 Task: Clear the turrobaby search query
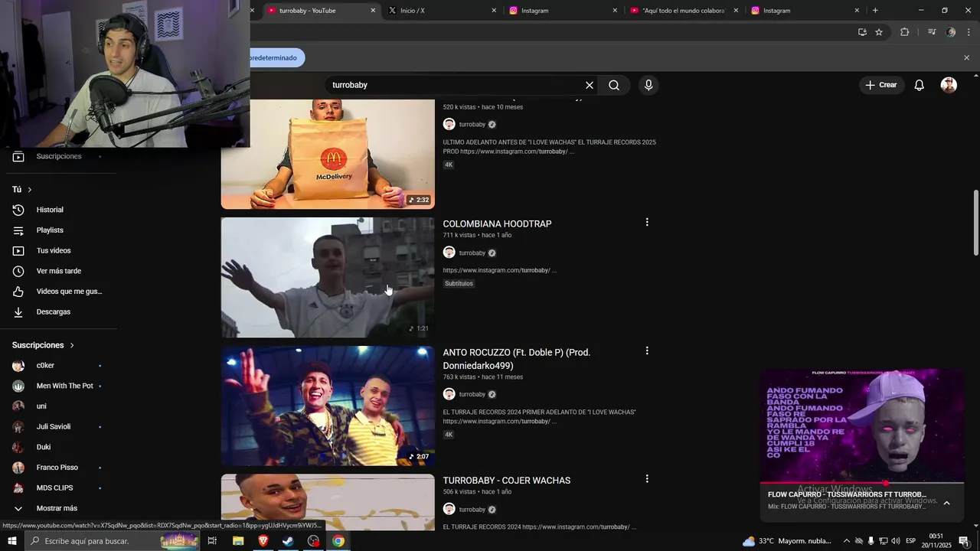click(590, 85)
